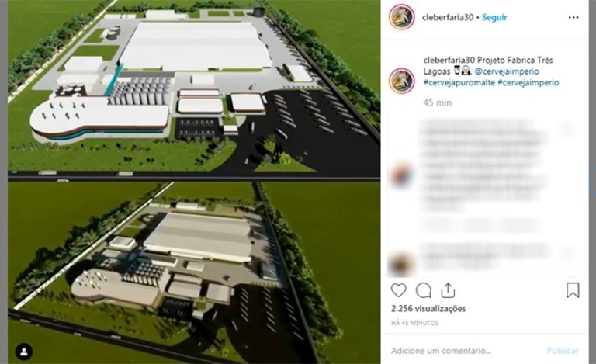The image size is (596, 364).
Task: Click the cleberfaria30 username in caption
Action: [449, 60]
